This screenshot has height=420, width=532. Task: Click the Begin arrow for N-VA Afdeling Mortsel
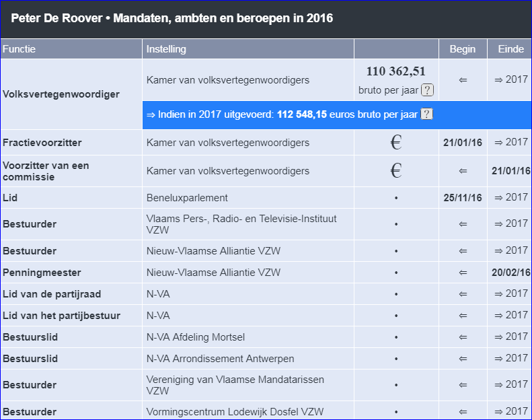pos(463,337)
